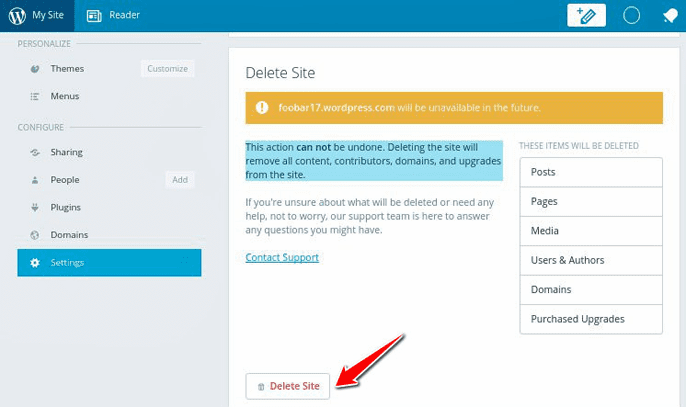Open Menus in sidebar
The image size is (686, 407).
point(65,96)
